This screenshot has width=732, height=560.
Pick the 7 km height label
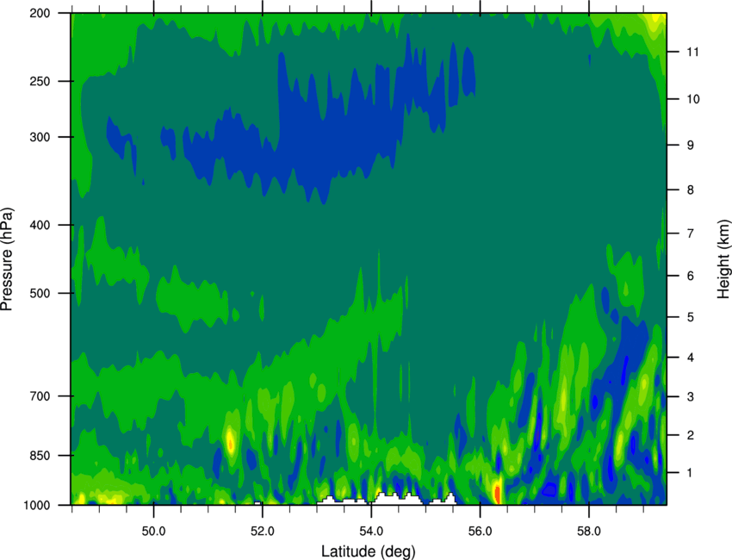(x=691, y=233)
